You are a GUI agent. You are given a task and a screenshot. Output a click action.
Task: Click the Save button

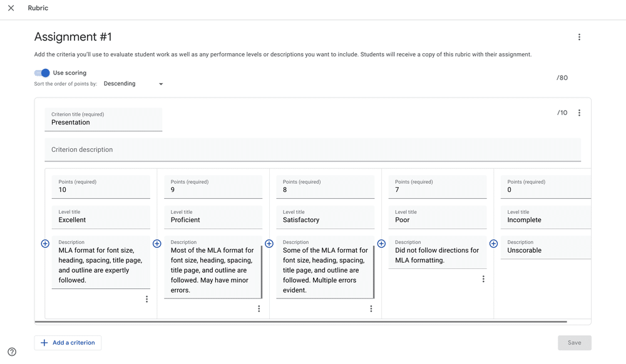pos(575,343)
